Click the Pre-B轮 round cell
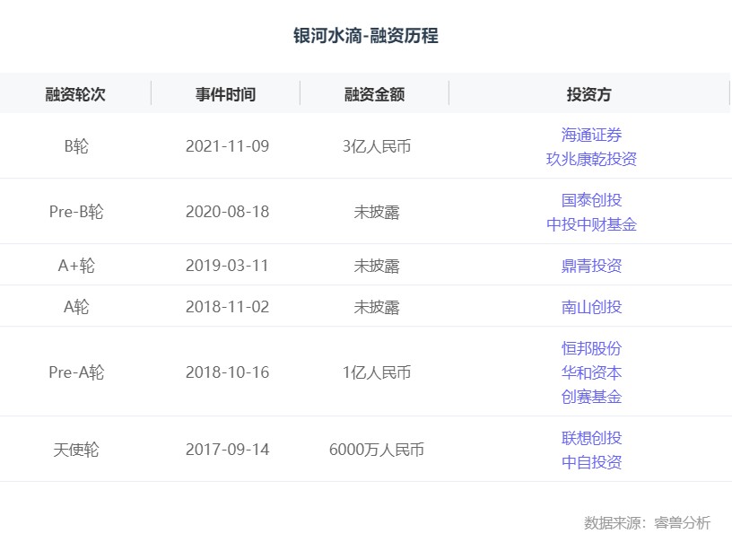 point(76,212)
